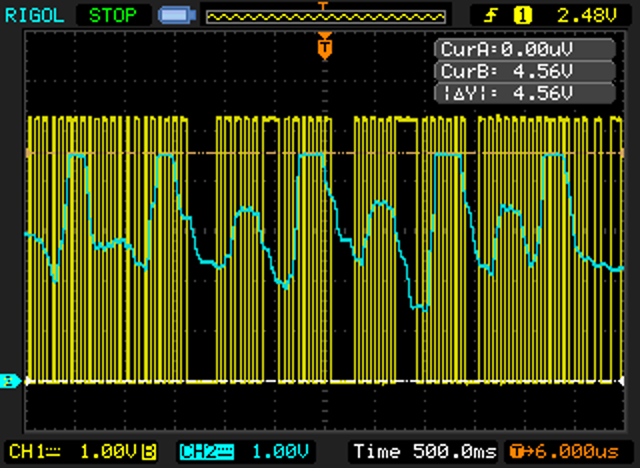This screenshot has height=468, width=640.
Task: Click the CurB 4.56V readout
Action: (x=525, y=71)
